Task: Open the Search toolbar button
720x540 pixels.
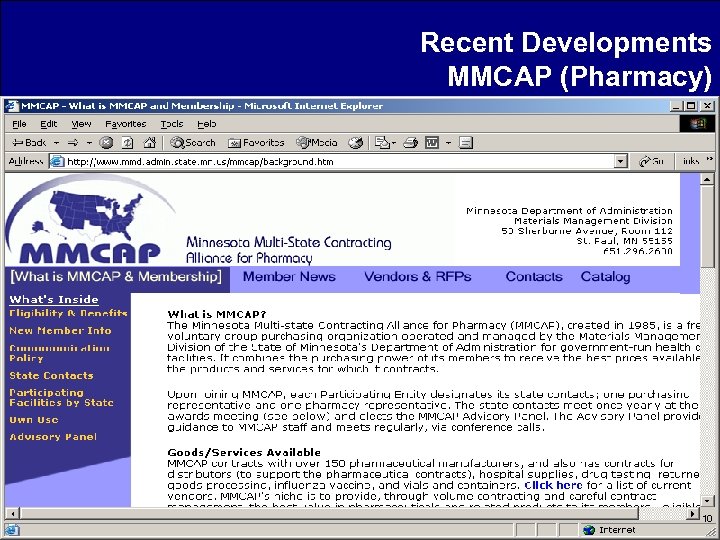Action: [x=192, y=143]
